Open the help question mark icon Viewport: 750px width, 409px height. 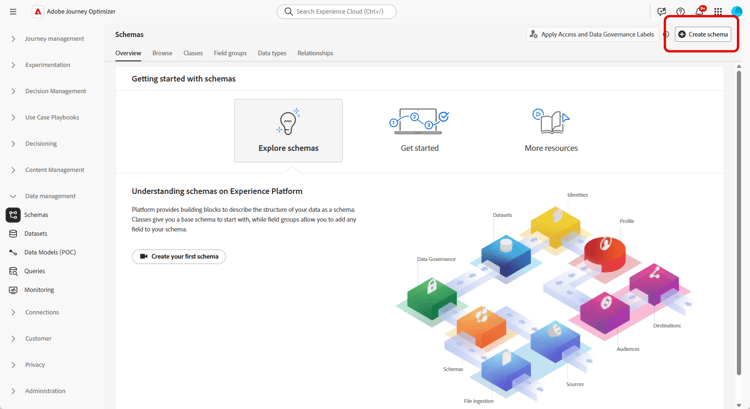pyautogui.click(x=680, y=11)
